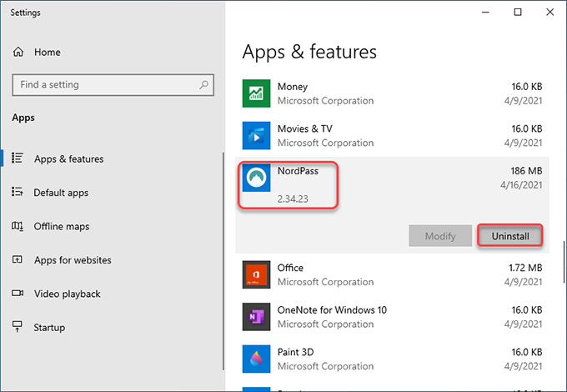
Task: Click the OneNote app icon
Action: click(256, 317)
